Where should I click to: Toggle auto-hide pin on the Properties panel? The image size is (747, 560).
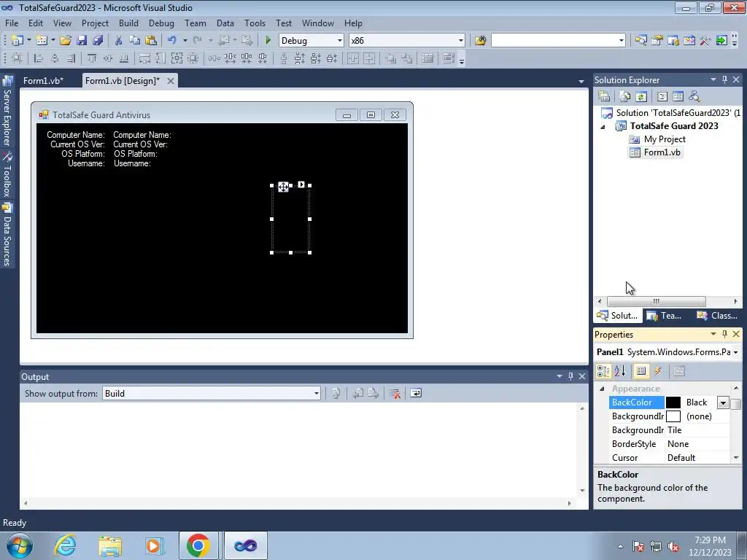click(724, 334)
